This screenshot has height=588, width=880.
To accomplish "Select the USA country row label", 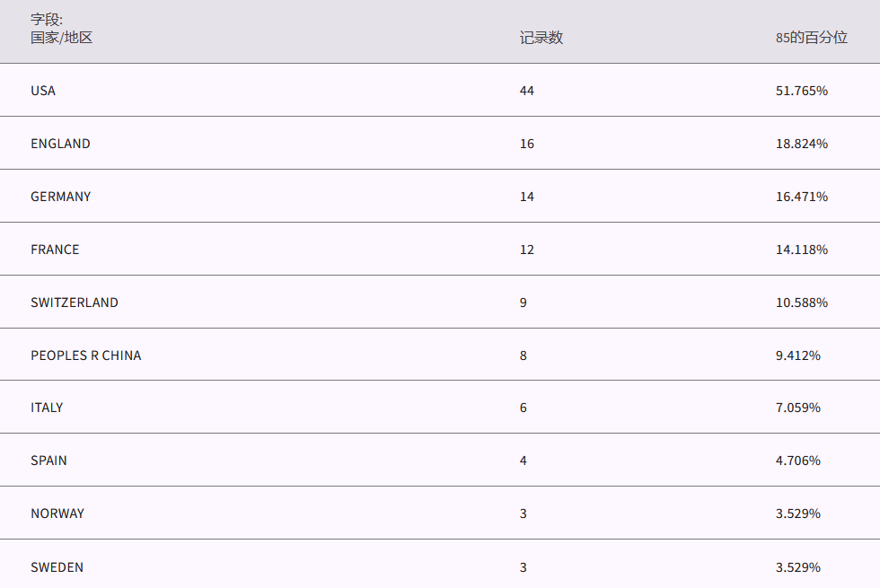I will tap(43, 91).
